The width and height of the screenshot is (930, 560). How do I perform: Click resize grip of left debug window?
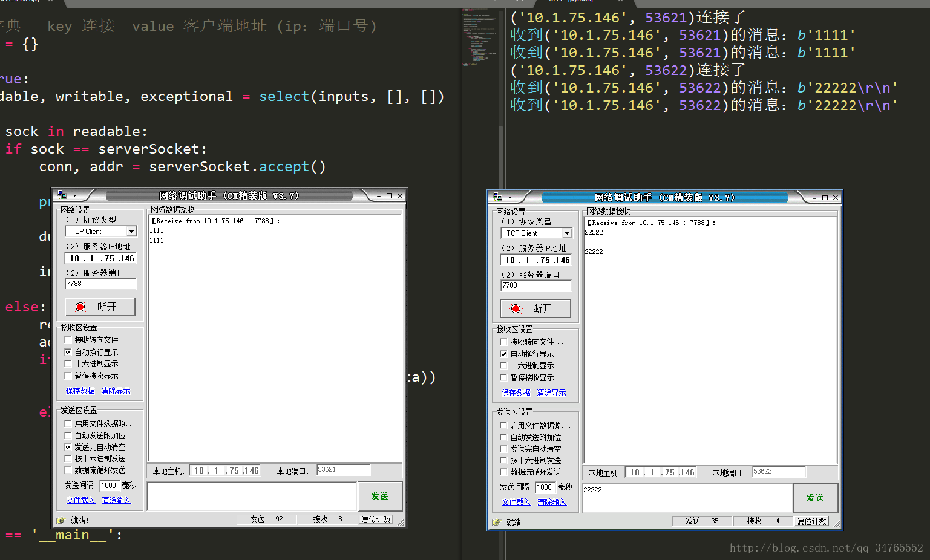pos(401,522)
